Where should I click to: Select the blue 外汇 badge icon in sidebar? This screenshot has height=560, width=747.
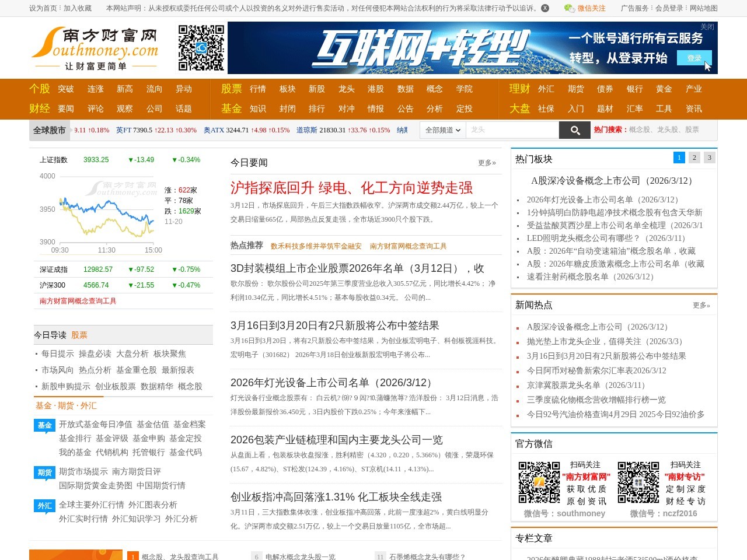[44, 506]
